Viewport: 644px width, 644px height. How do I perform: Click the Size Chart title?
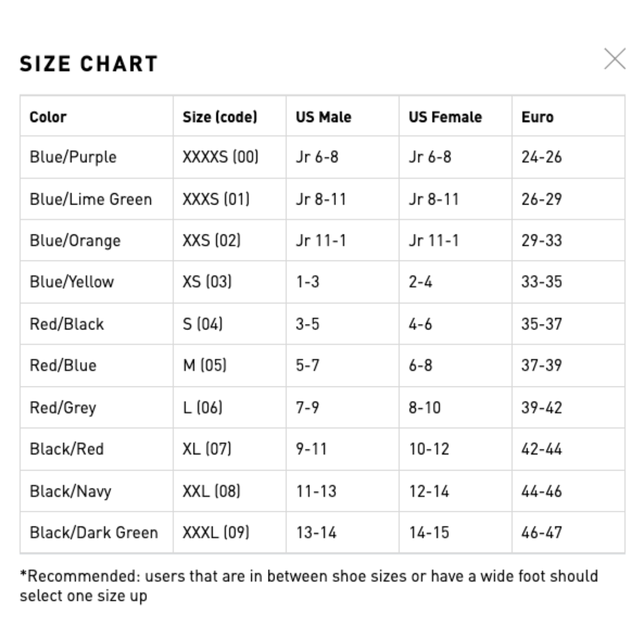point(89,64)
